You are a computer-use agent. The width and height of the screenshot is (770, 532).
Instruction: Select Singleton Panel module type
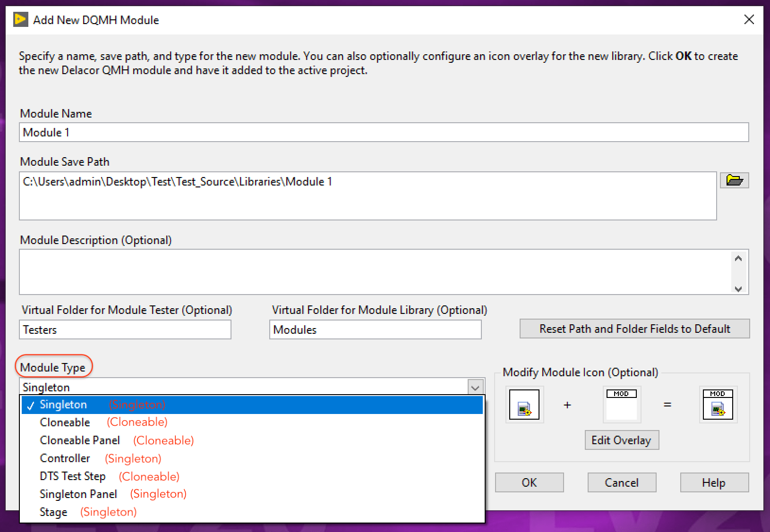(252, 494)
